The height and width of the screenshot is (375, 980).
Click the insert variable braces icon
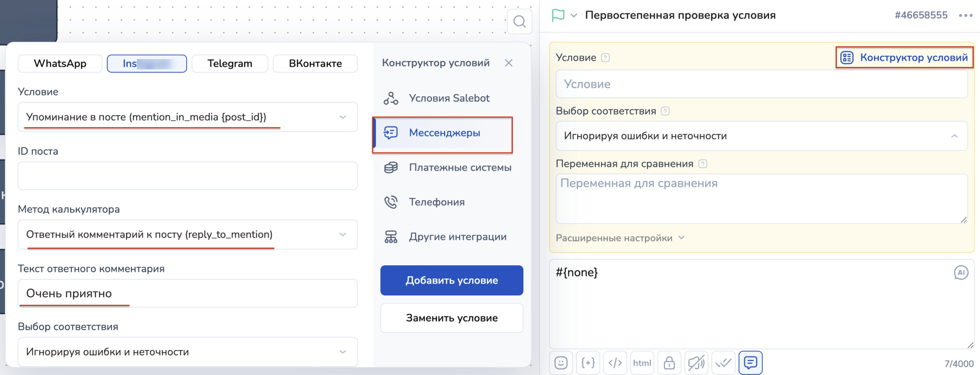(x=588, y=363)
